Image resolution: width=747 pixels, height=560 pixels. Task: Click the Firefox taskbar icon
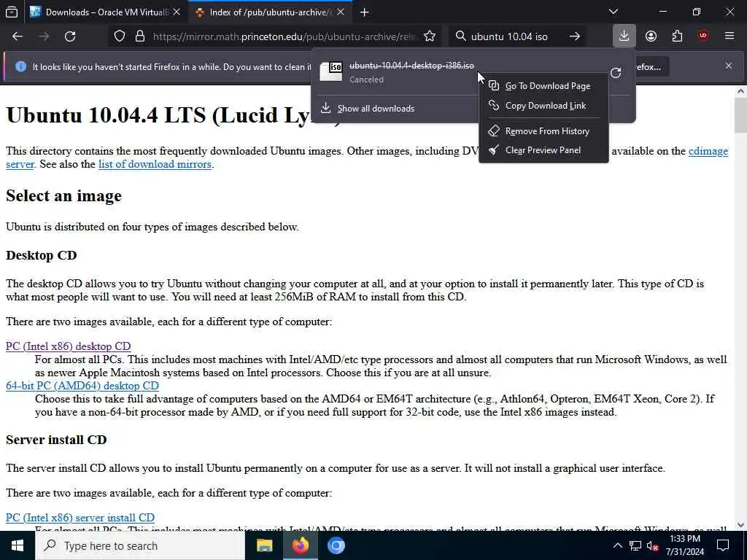click(x=300, y=545)
